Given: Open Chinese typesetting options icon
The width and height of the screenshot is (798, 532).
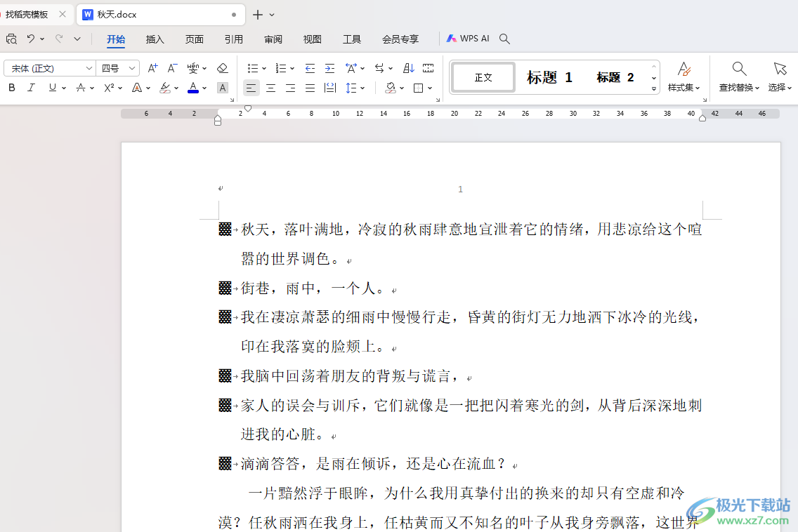Looking at the screenshot, I should tap(351, 68).
